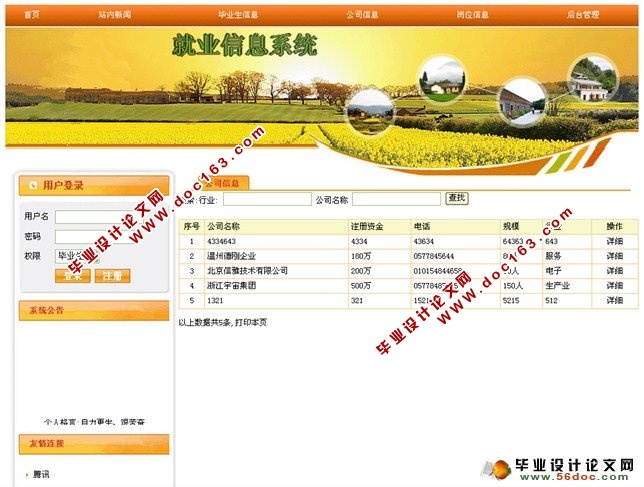Click the 腾讯 link bullet arrow

(x=27, y=475)
